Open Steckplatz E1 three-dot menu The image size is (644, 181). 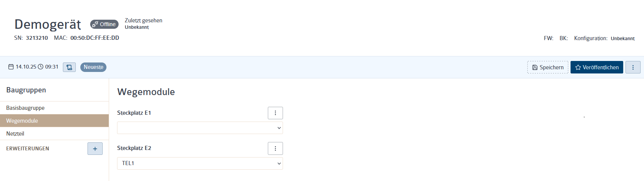click(x=275, y=113)
